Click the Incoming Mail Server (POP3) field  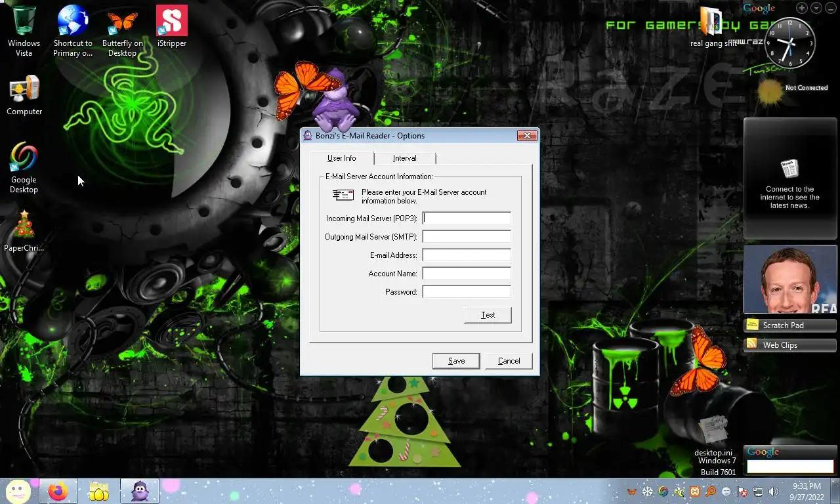[467, 218]
